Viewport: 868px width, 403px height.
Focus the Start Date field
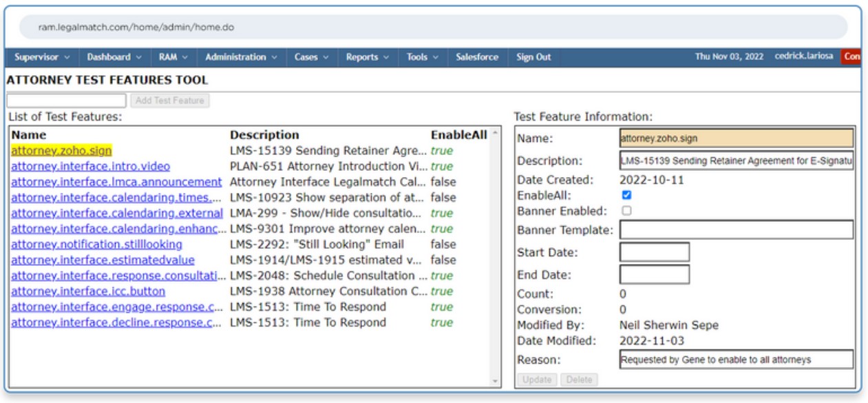(x=654, y=253)
